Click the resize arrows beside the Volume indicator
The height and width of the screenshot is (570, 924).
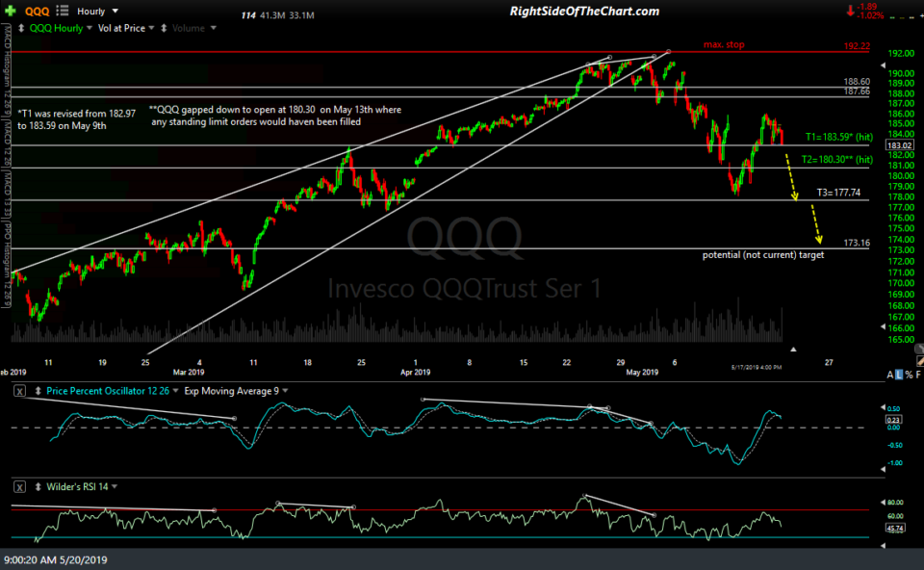click(163, 27)
